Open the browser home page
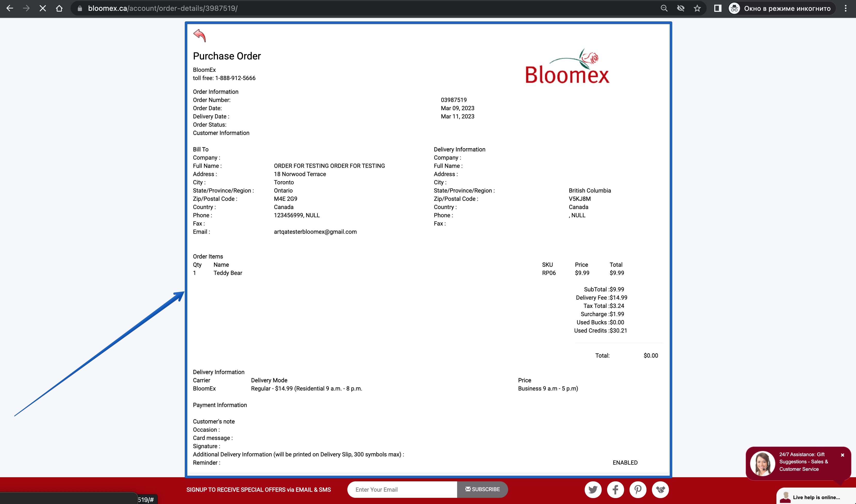 [x=59, y=8]
